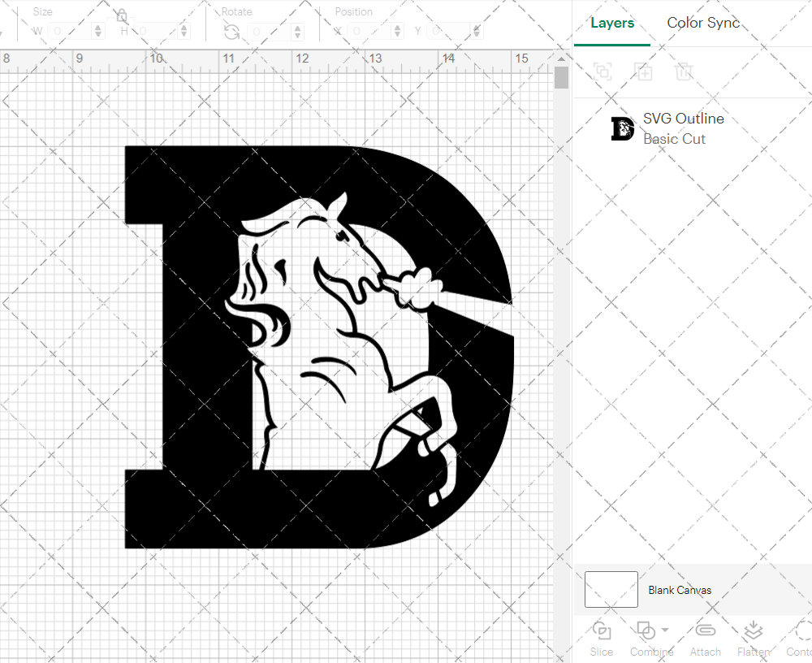Click the Flatten tool
The width and height of the screenshot is (812, 663).
point(754,639)
